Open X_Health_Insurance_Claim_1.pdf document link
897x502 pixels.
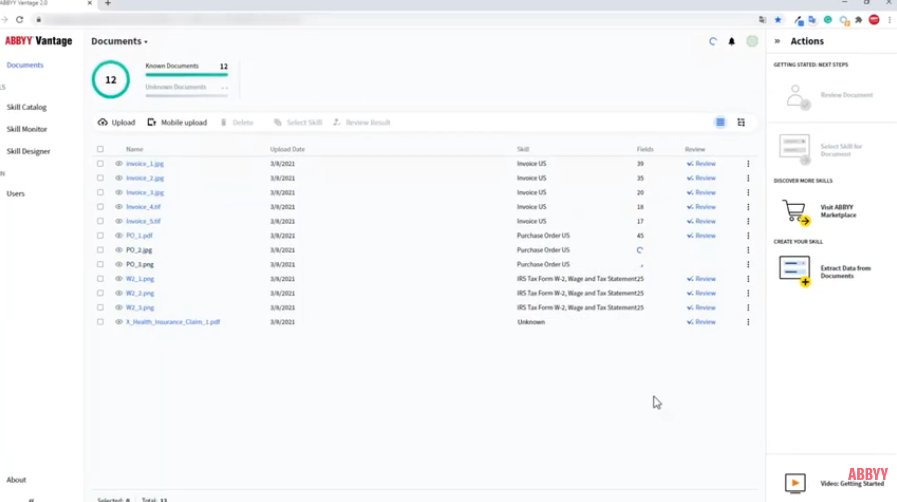173,322
